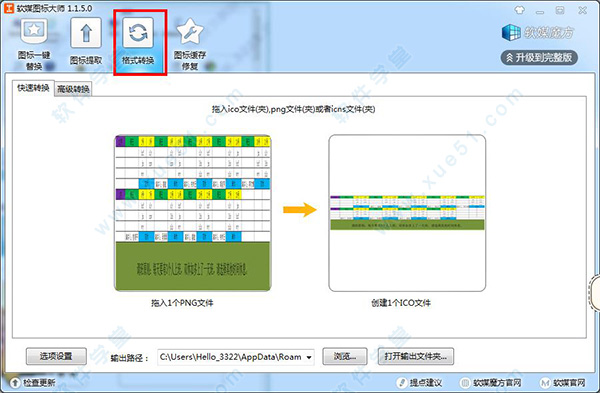600x393 pixels.
Task: Click the PNG source preview thumbnail
Action: pos(193,213)
